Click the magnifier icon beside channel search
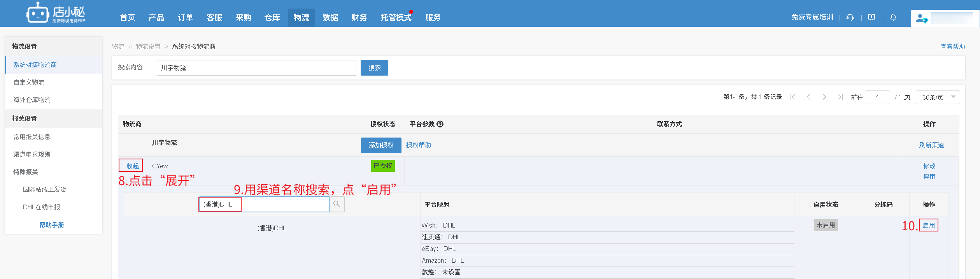Viewport: 980px width, 279px height. point(337,204)
